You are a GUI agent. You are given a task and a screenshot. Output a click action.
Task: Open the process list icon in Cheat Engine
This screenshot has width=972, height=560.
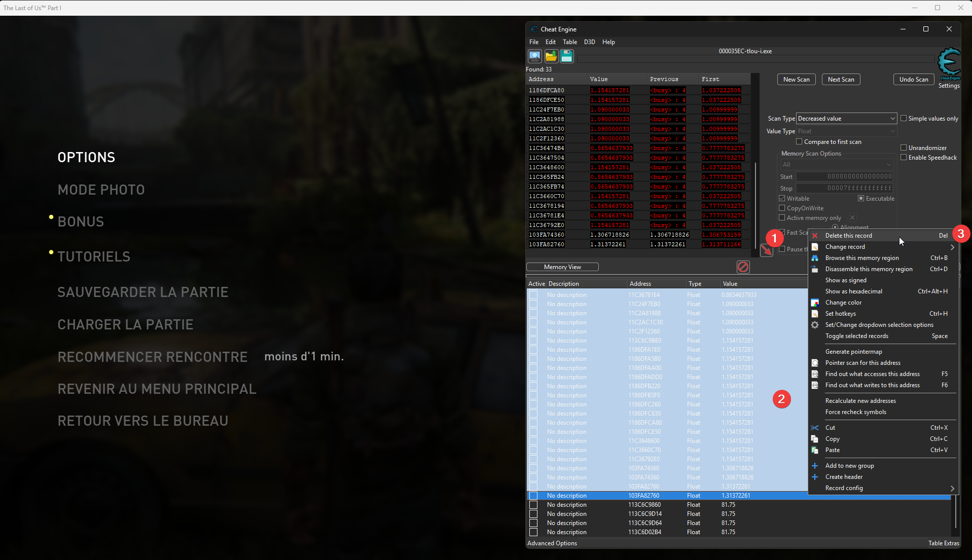coord(534,56)
